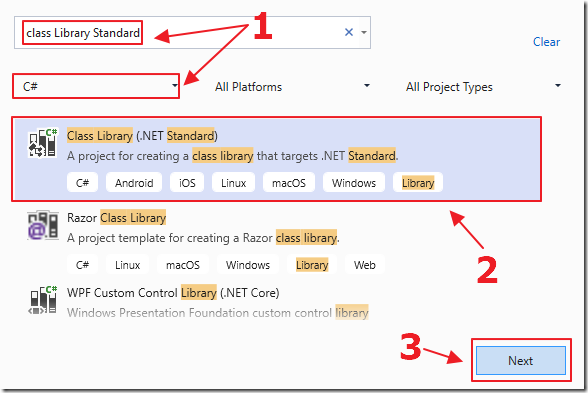Click C# tag on .NET Standard template
The image size is (588, 393).
click(x=82, y=183)
